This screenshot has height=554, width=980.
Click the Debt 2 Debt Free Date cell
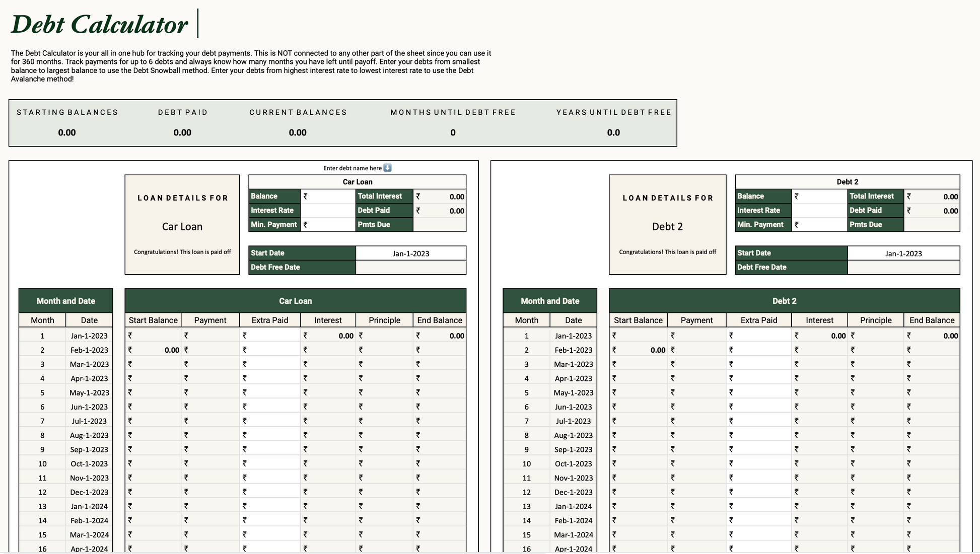(903, 267)
